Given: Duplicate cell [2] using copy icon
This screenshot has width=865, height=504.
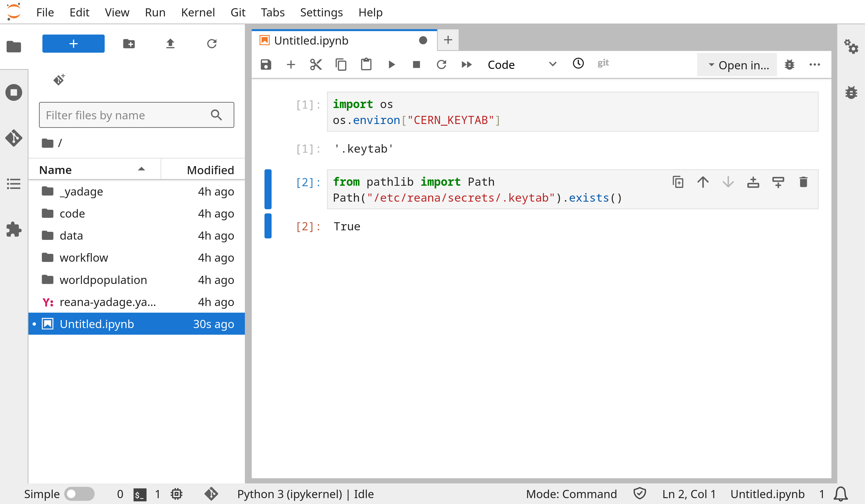Looking at the screenshot, I should [678, 182].
